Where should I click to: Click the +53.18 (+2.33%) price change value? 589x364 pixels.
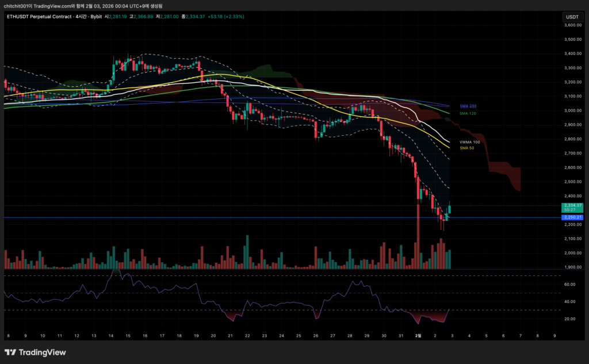click(x=229, y=17)
